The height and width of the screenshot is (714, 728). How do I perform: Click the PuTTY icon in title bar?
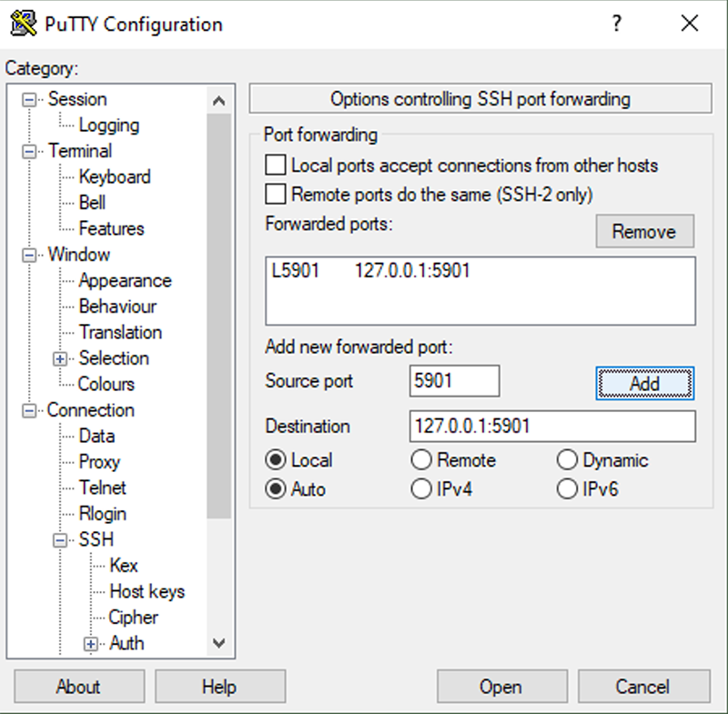pyautogui.click(x=24, y=24)
